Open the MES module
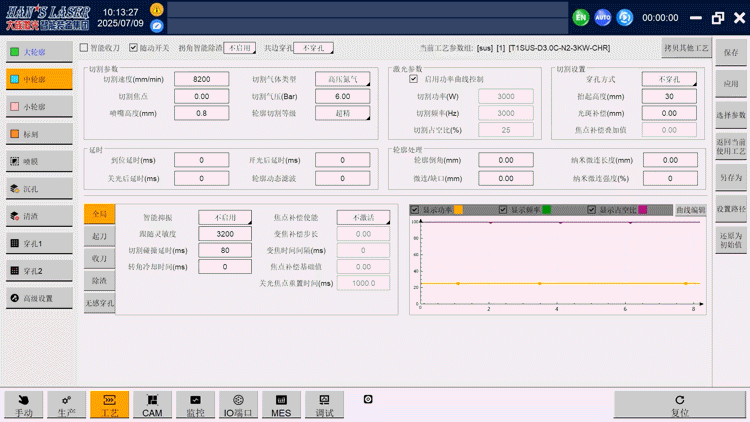This screenshot has height=422, width=750. [x=281, y=404]
